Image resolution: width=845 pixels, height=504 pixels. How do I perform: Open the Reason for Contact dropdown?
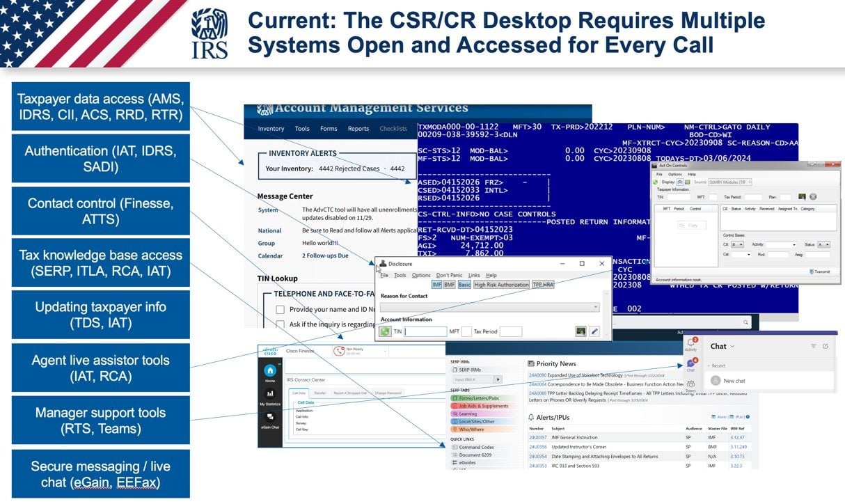[490, 307]
